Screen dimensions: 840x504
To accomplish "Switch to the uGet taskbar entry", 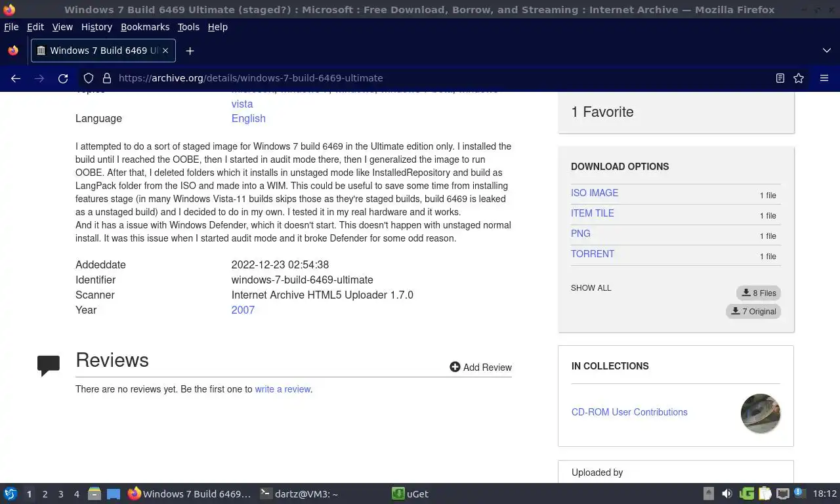I will point(410,494).
